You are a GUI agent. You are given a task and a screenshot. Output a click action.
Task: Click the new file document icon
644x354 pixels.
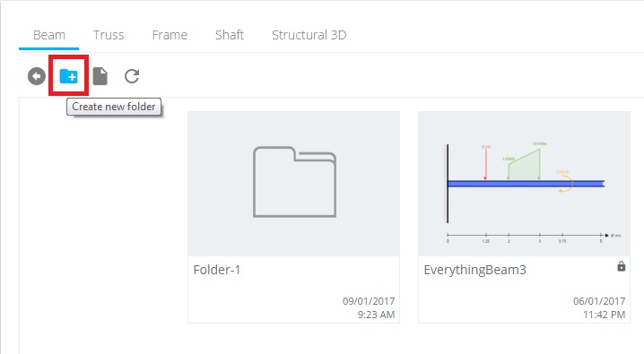(100, 76)
